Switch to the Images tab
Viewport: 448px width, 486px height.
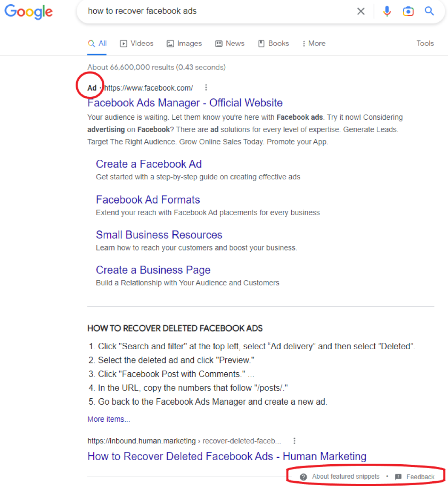[184, 43]
